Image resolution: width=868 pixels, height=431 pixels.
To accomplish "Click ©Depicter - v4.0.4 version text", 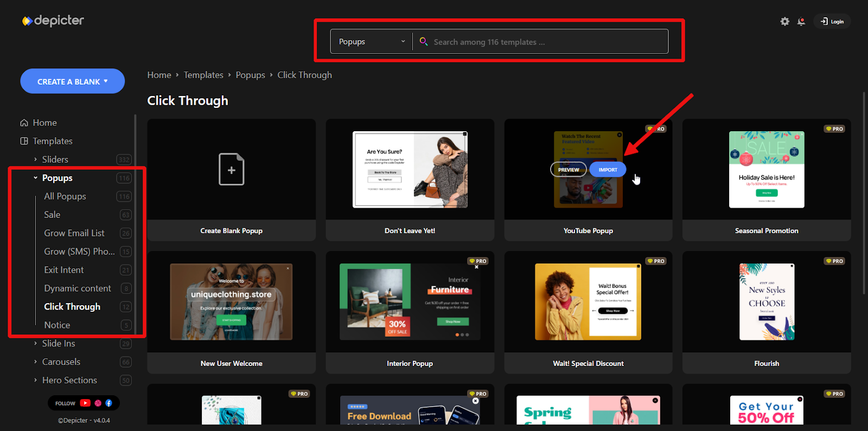I will click(84, 420).
